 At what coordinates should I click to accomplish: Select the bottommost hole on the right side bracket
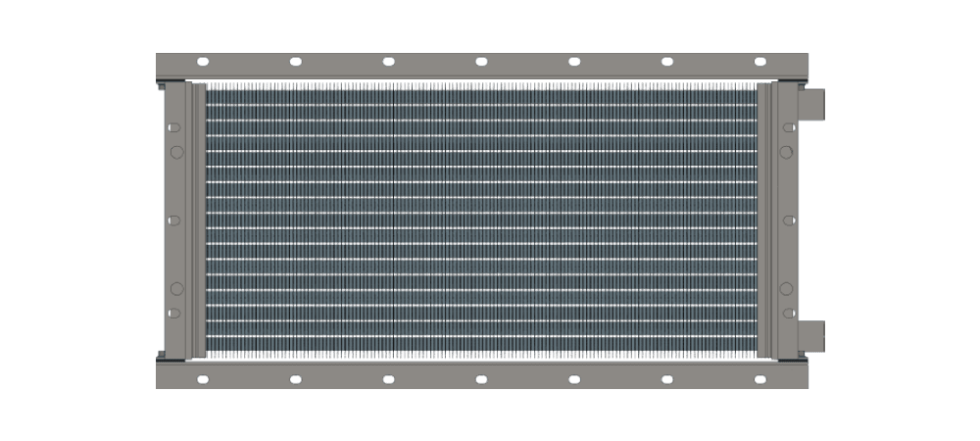pos(786,314)
